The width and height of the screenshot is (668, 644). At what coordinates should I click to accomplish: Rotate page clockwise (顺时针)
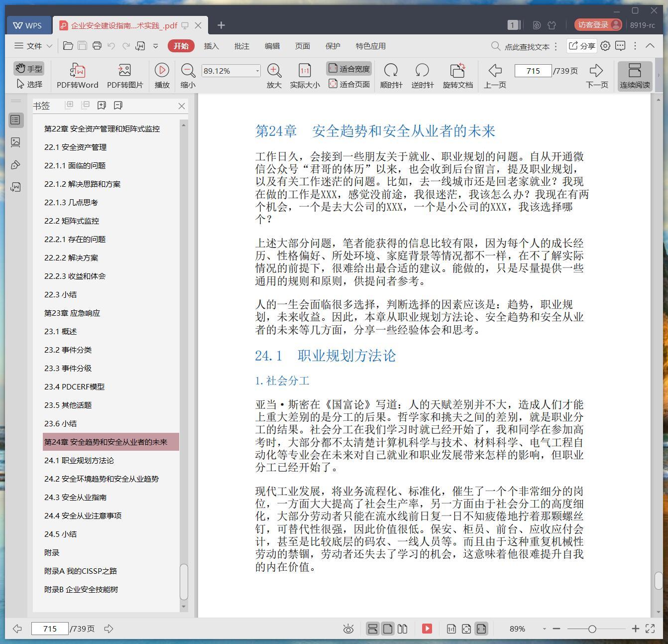(391, 76)
